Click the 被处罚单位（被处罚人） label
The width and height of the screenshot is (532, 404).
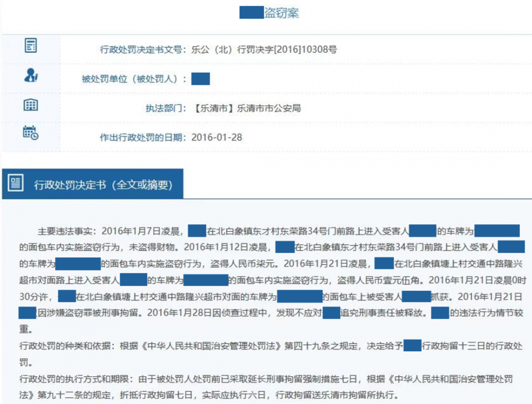[133, 79]
